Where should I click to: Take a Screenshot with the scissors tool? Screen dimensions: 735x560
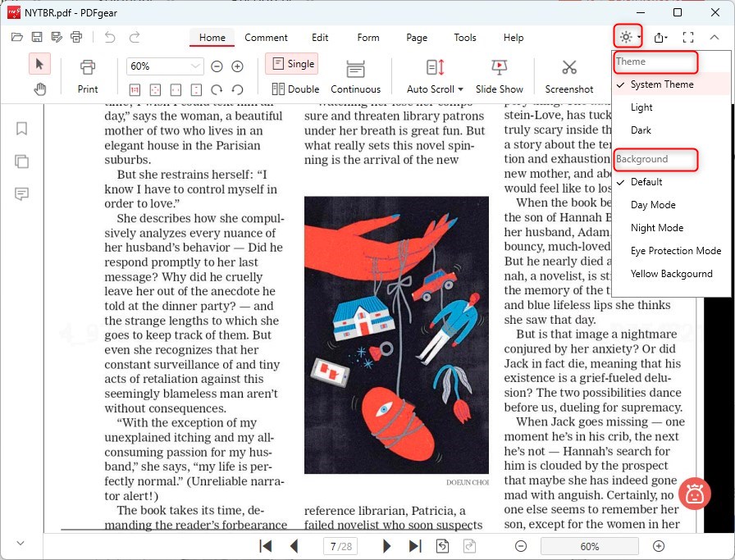[x=569, y=76]
